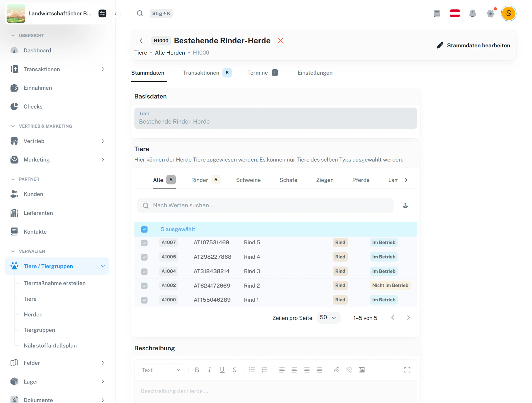Toggle checkbox for row A1004

tap(144, 272)
